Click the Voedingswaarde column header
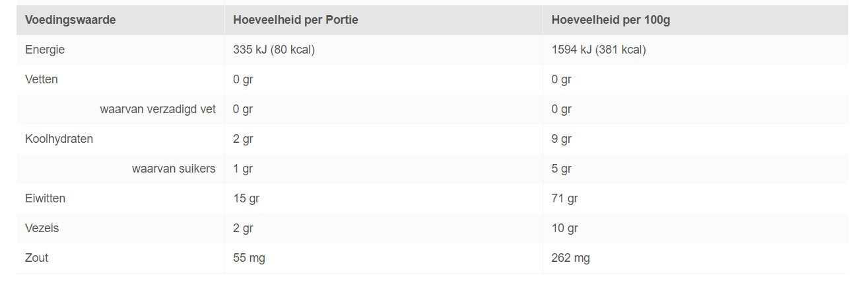 pyautogui.click(x=70, y=20)
